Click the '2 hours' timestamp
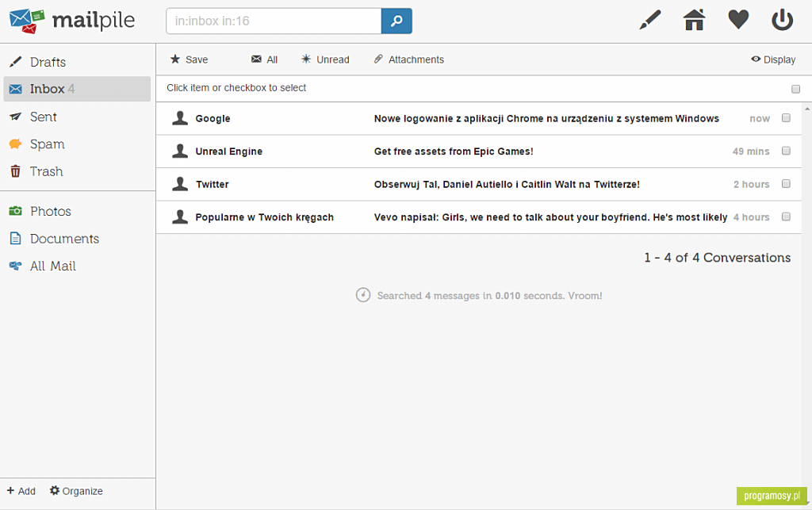This screenshot has width=812, height=510. click(752, 184)
